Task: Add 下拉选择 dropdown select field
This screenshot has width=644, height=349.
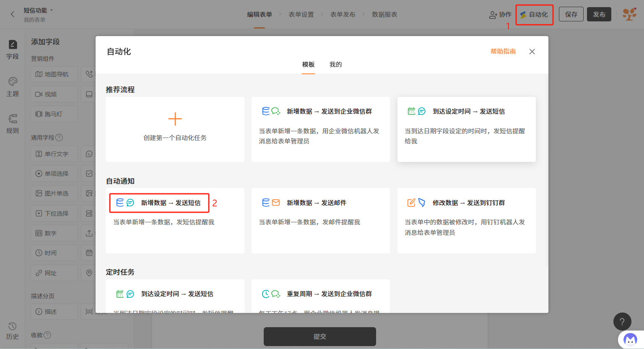Action: coord(55,214)
